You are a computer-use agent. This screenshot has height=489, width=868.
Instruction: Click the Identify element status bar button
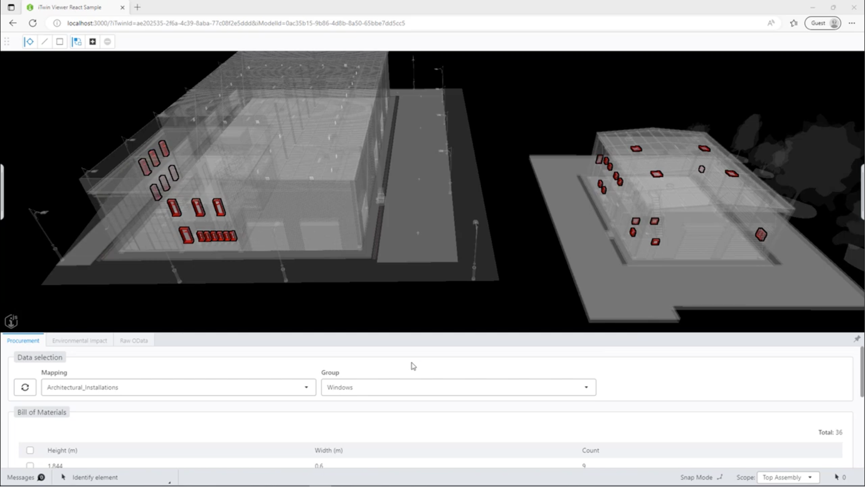(95, 477)
